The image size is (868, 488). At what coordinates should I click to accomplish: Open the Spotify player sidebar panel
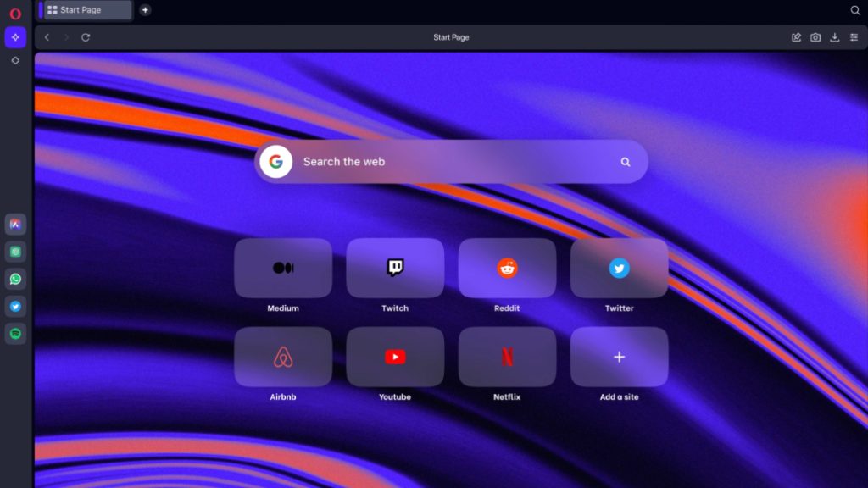[x=15, y=335]
